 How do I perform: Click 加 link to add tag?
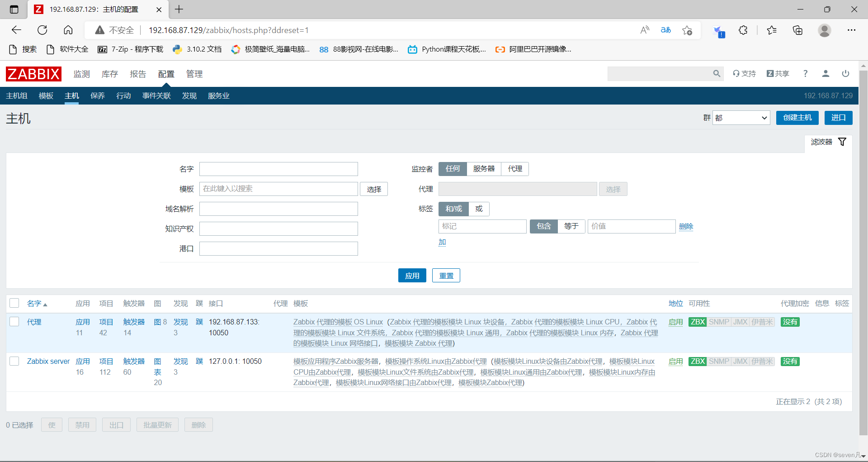[x=442, y=242]
